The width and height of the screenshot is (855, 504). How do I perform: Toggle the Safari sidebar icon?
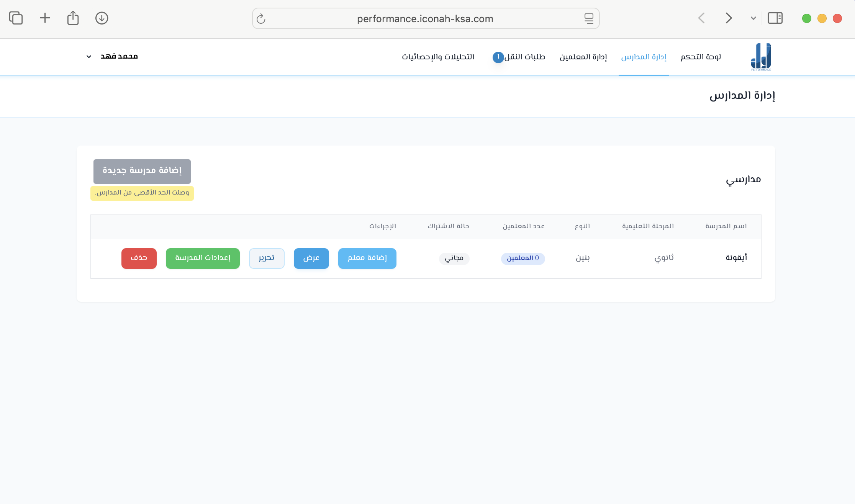click(x=775, y=18)
